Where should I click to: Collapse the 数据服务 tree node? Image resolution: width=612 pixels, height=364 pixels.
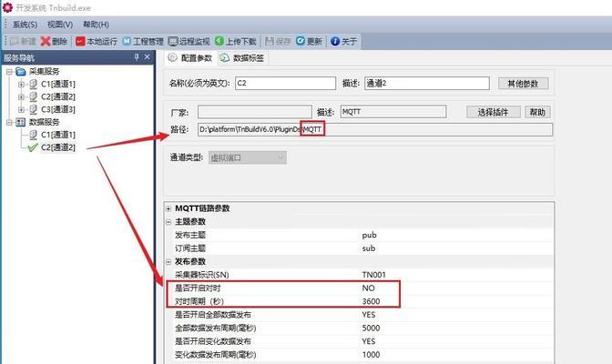point(9,123)
